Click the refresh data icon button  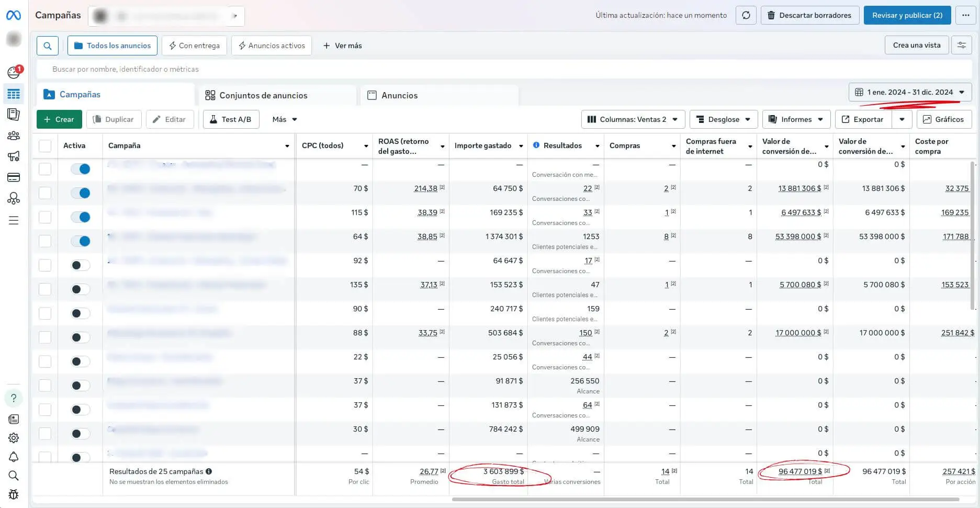(746, 15)
